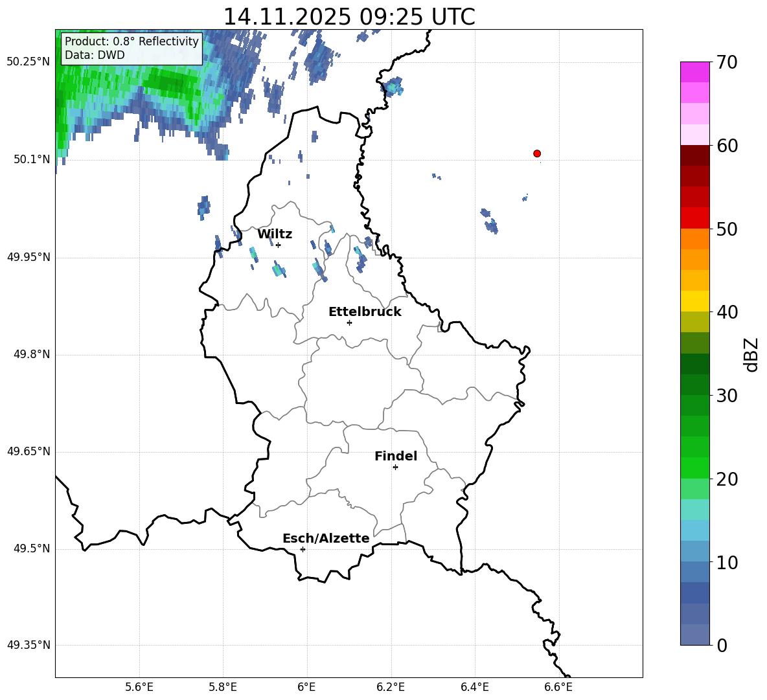Click the 30 tick on colorbar
This screenshot has width=767, height=700.
727,395
